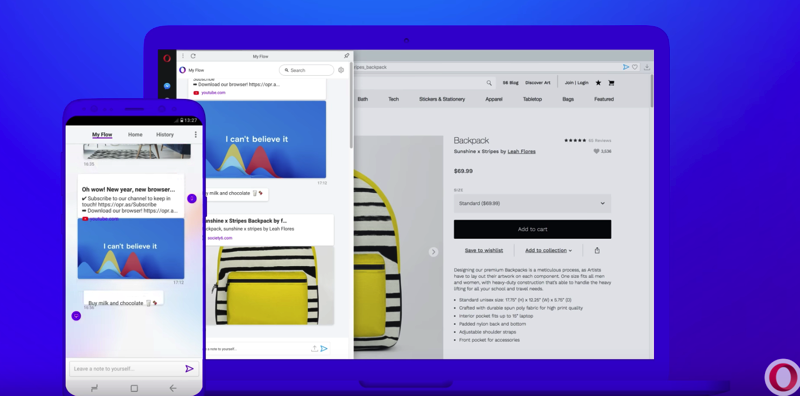Image resolution: width=800 pixels, height=396 pixels.
Task: Show the next product image arrow
Action: 433,252
